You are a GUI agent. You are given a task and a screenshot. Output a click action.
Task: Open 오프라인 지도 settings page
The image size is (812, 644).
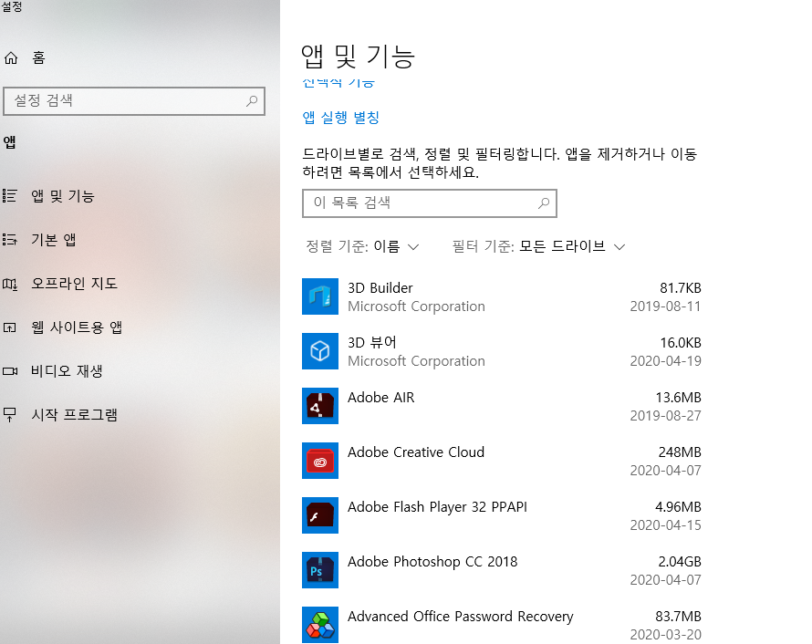[74, 284]
